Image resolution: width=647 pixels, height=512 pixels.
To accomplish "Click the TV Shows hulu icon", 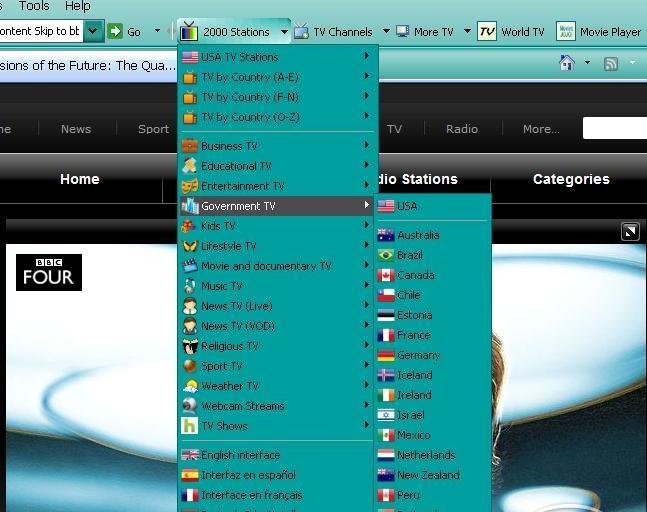I will (x=189, y=426).
